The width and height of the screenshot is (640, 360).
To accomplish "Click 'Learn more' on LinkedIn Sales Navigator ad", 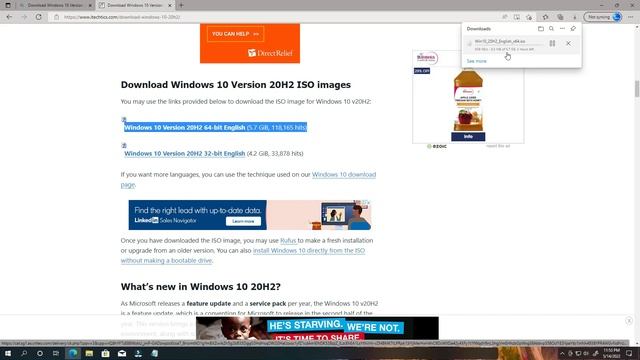I will (x=243, y=221).
